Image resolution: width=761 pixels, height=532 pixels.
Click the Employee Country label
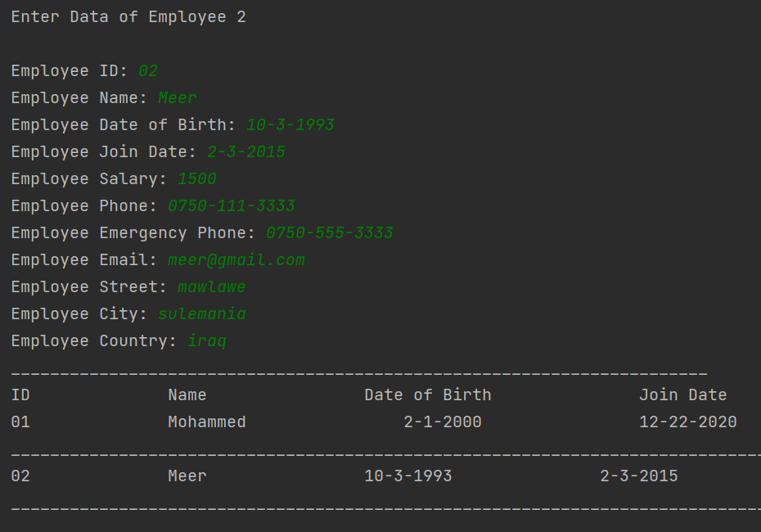point(93,341)
